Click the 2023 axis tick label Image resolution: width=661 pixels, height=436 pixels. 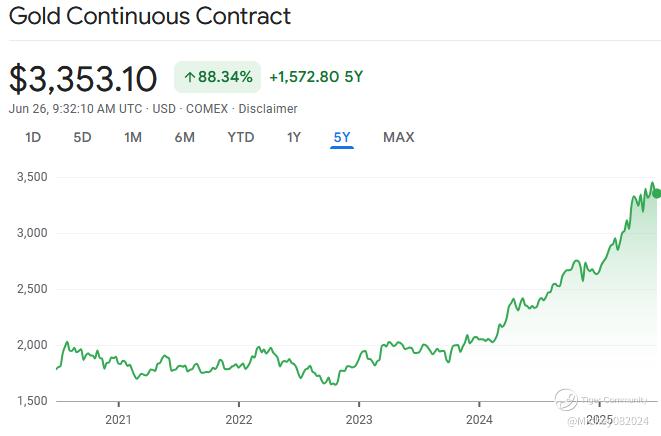[x=359, y=420]
